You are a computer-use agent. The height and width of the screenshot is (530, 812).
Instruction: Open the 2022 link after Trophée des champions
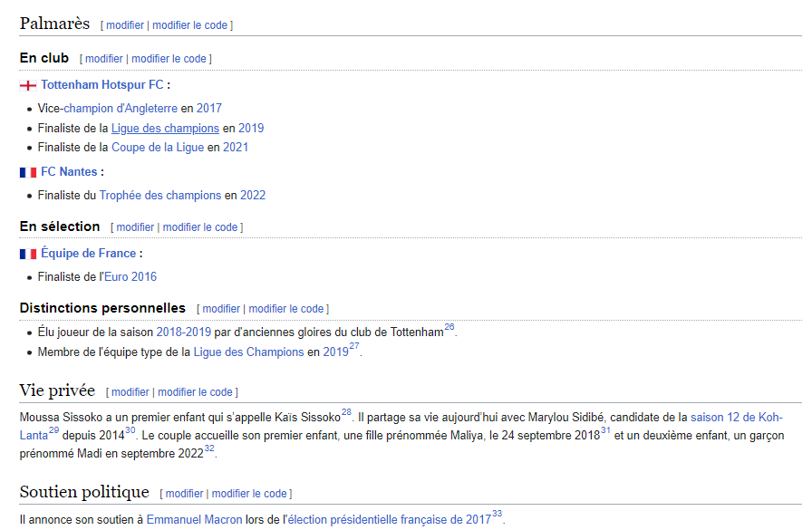pos(253,196)
